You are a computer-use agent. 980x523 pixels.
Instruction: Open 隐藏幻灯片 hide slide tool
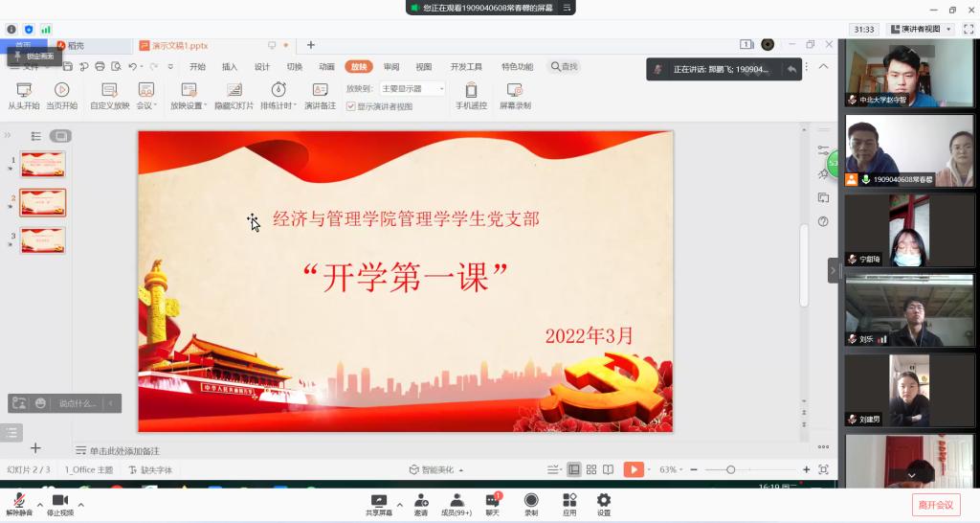click(234, 90)
